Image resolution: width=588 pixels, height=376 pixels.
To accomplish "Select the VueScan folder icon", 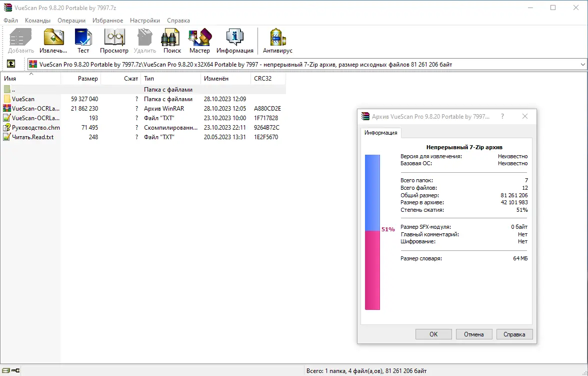I will (7, 99).
